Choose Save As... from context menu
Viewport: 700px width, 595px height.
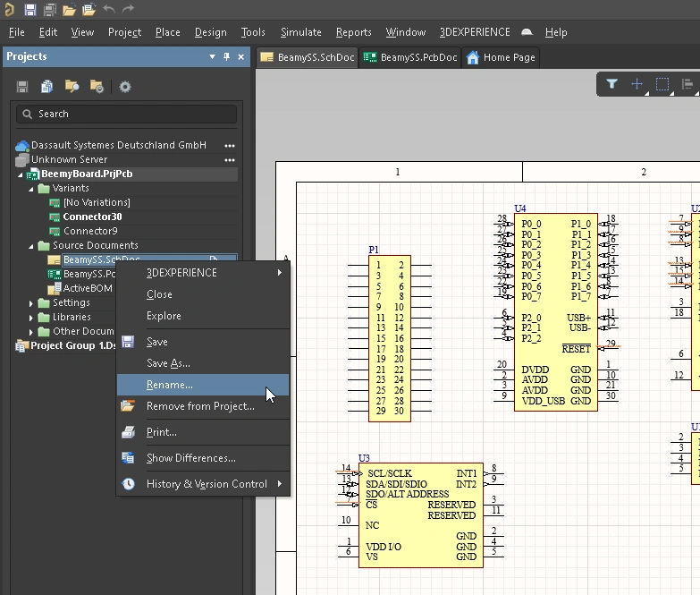[203, 363]
